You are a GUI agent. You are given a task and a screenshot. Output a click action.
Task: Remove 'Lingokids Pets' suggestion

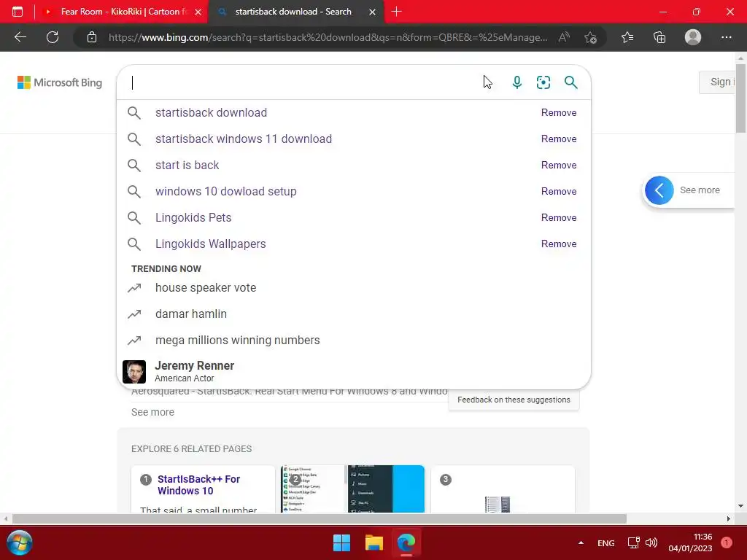(x=559, y=217)
